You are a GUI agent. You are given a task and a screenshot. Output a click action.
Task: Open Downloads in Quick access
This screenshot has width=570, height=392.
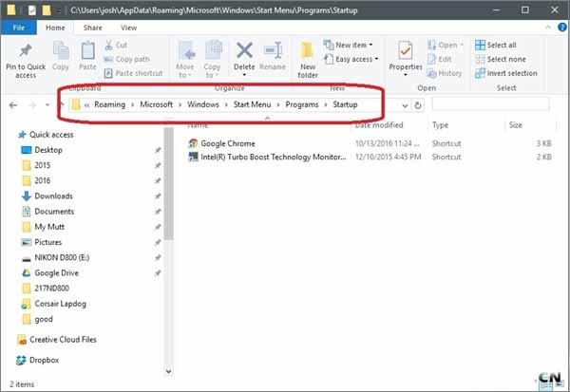53,196
